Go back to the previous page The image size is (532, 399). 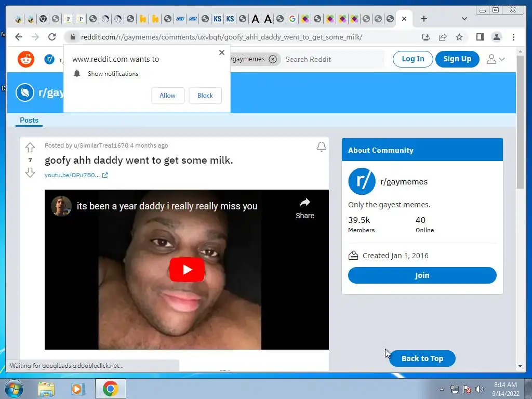19,37
